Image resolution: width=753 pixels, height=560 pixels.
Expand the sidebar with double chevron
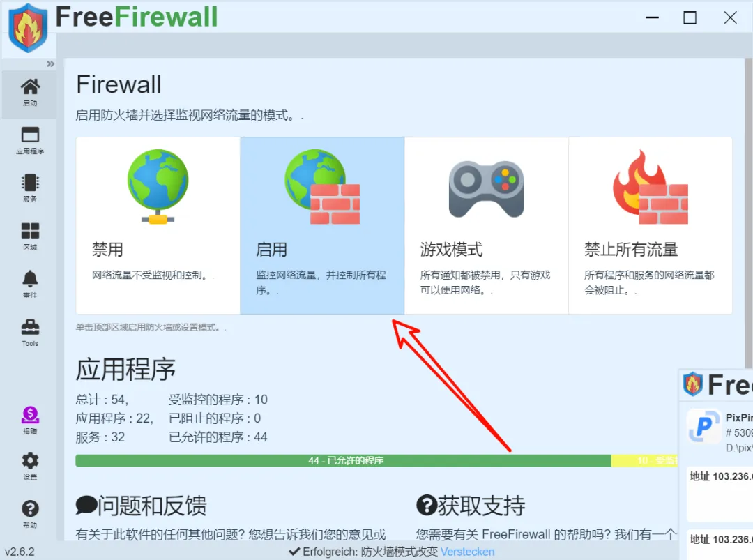pyautogui.click(x=50, y=64)
